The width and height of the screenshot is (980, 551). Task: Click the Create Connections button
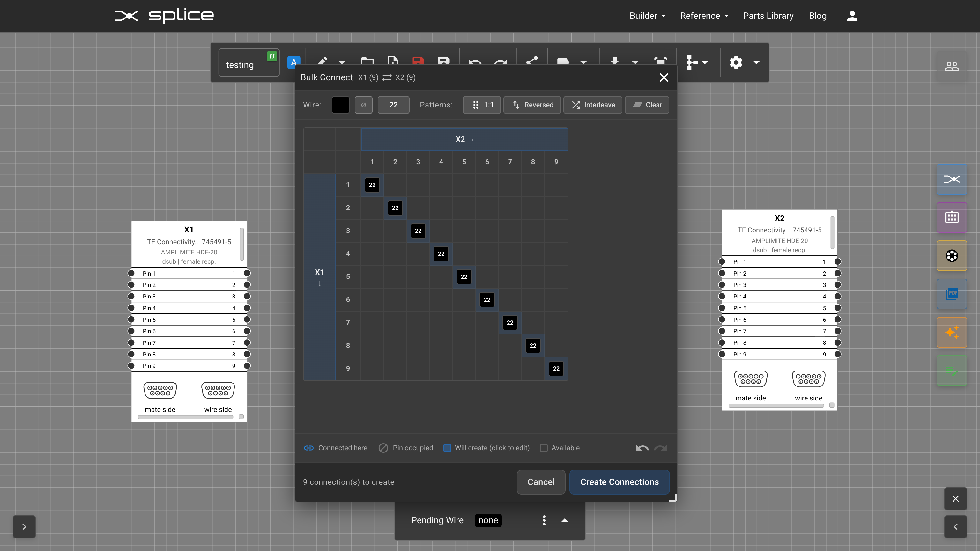(x=619, y=482)
